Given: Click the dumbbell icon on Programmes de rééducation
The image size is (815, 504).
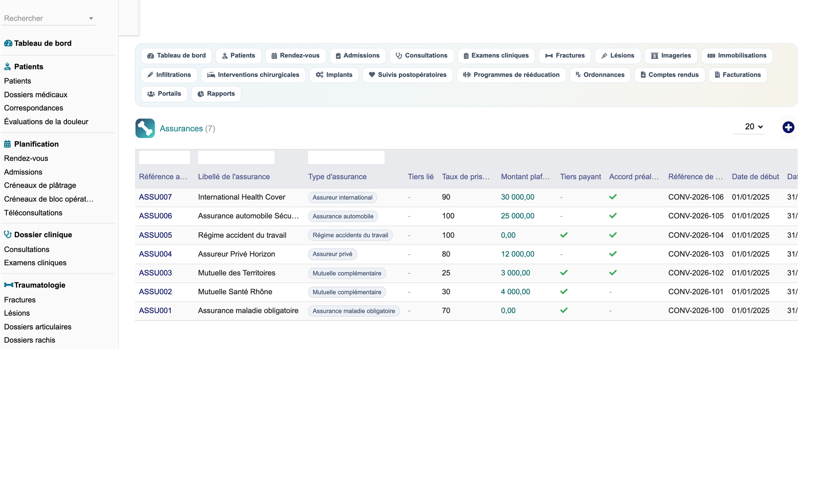Looking at the screenshot, I should tap(467, 75).
